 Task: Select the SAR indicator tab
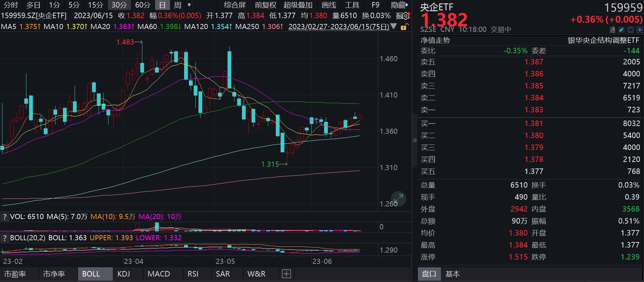(223, 274)
